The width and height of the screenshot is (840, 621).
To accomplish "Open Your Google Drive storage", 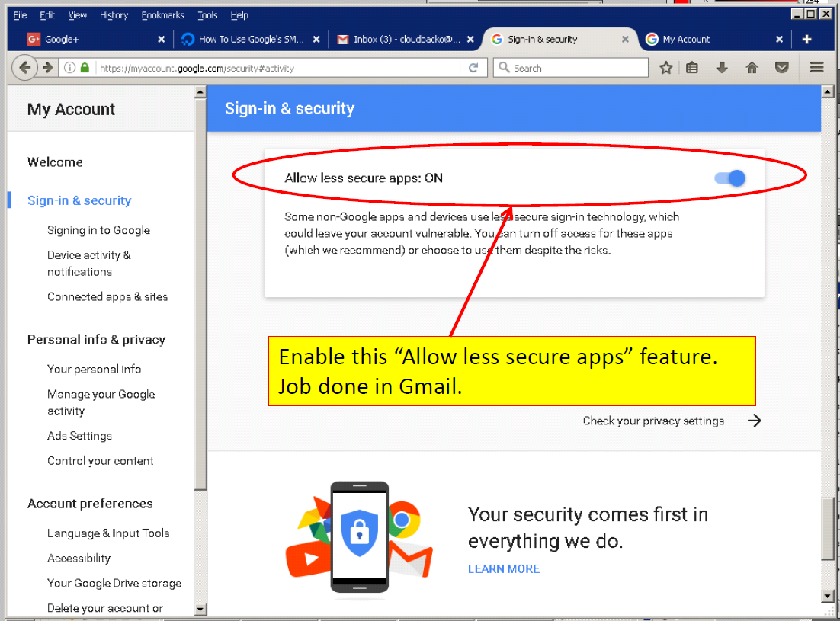I will 114,584.
